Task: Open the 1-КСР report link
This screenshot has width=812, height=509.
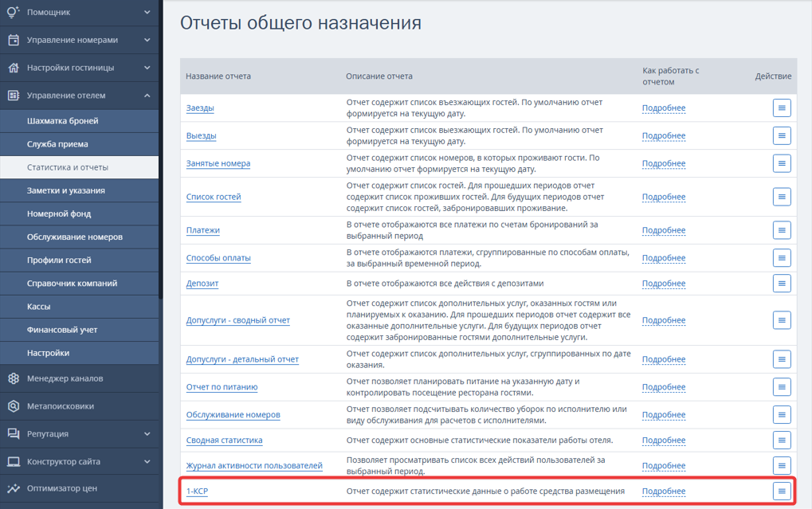Action: 197,491
